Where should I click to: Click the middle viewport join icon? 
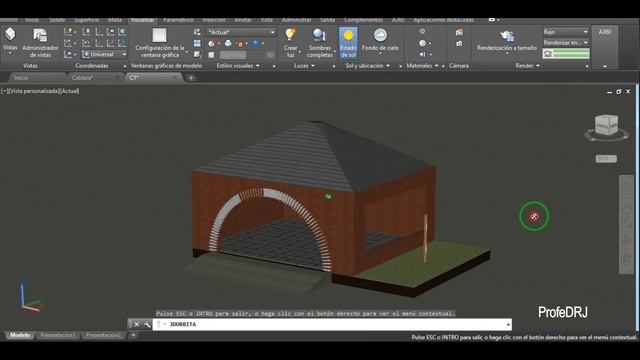197,43
